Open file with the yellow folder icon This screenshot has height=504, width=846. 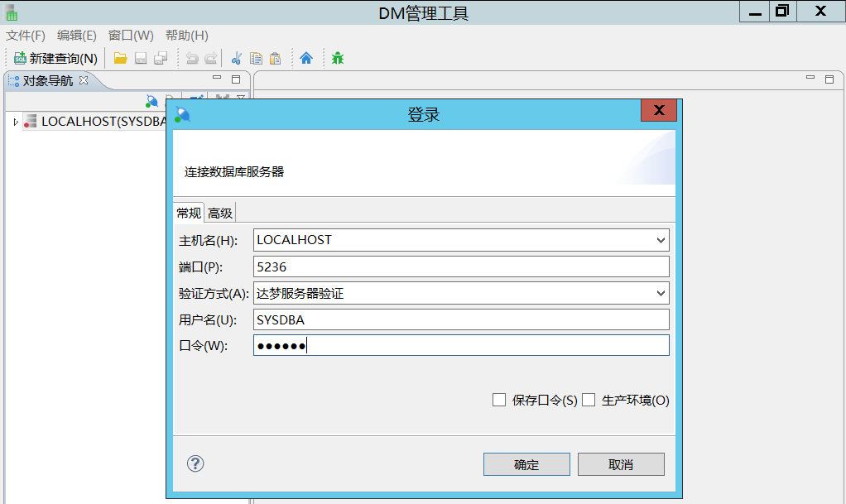tap(120, 58)
